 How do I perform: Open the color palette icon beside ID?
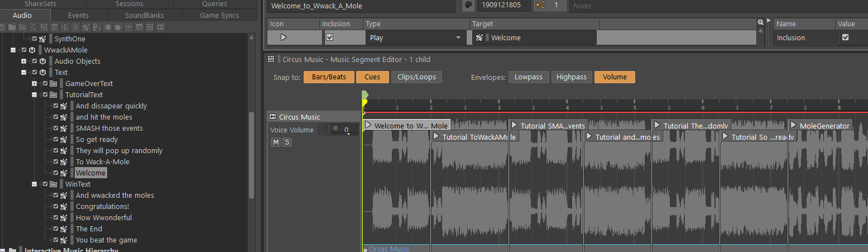468,5
